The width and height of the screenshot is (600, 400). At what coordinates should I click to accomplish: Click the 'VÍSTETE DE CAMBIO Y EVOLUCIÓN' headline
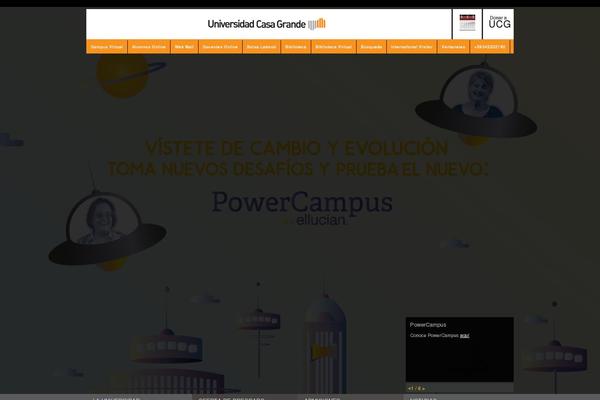(x=297, y=149)
